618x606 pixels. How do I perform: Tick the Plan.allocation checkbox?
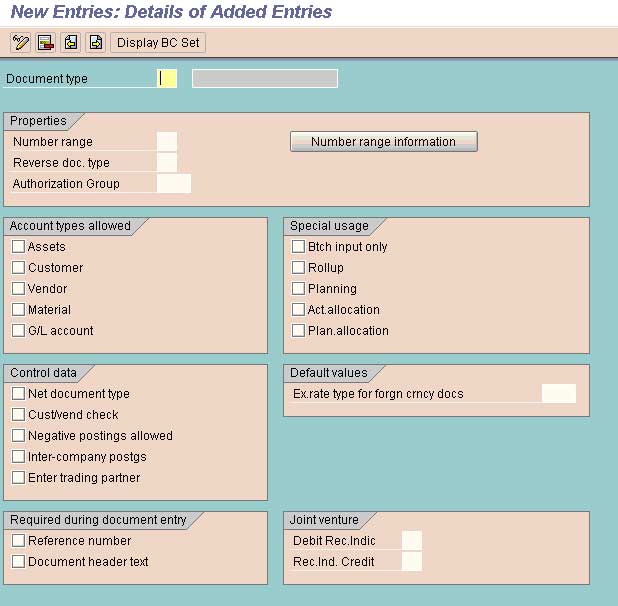(x=298, y=331)
